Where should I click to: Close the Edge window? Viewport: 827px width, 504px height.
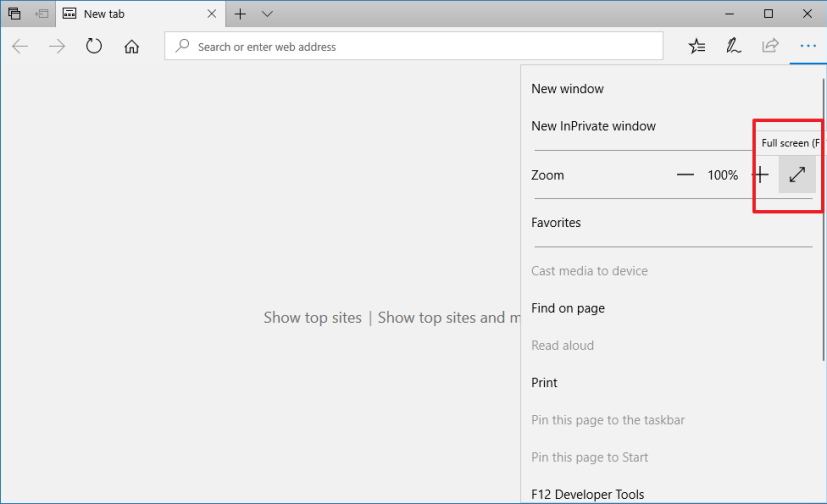click(807, 14)
